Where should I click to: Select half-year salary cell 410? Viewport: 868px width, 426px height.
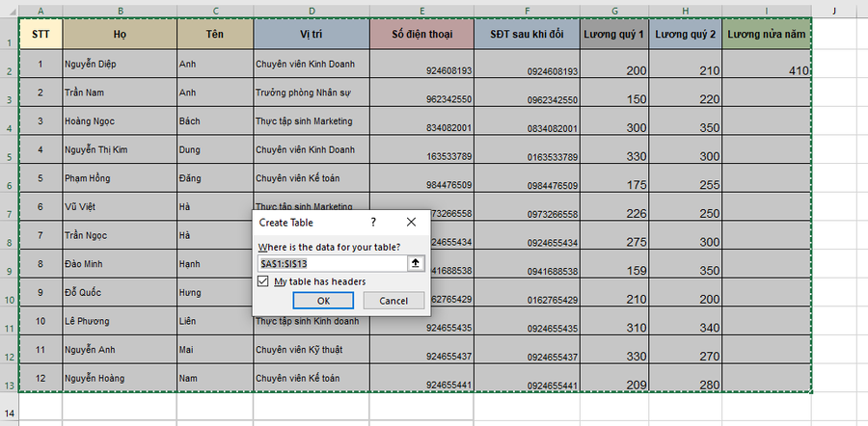(x=767, y=64)
